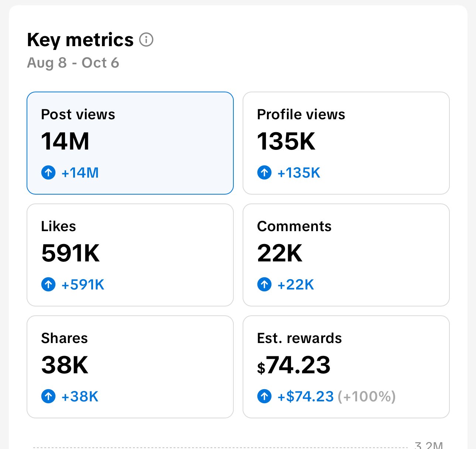This screenshot has height=449, width=476.
Task: Click the blue arrow icon under Profile views
Action: [264, 172]
